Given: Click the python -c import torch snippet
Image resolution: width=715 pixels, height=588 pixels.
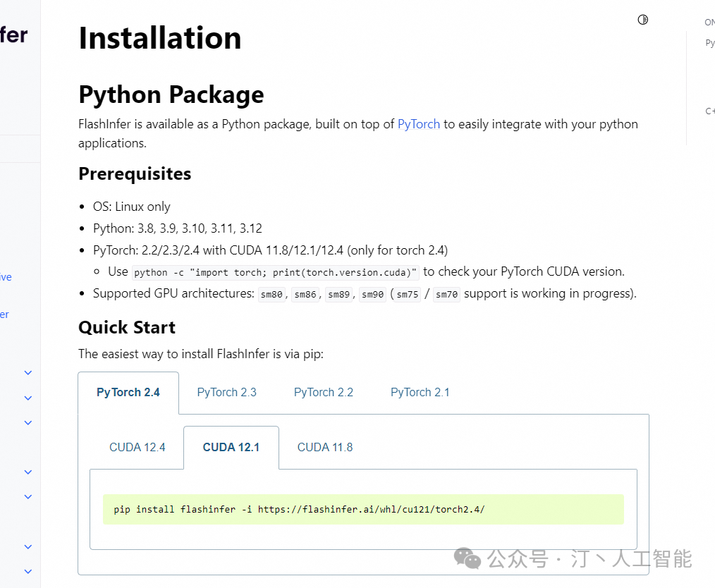Looking at the screenshot, I should (276, 272).
